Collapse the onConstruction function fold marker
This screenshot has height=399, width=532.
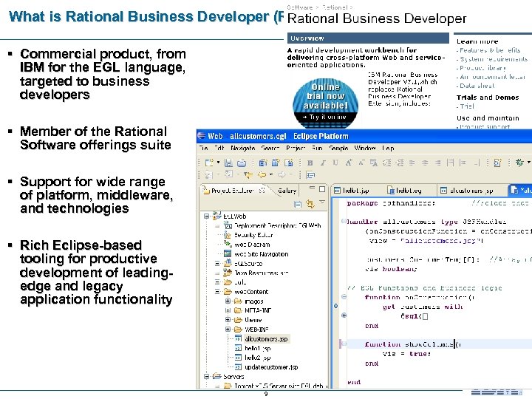[344, 297]
